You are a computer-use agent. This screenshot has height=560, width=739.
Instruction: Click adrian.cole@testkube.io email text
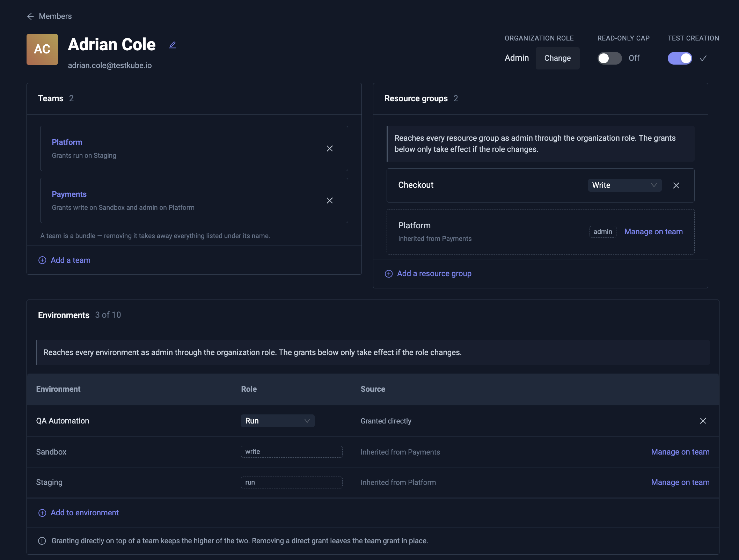tap(110, 65)
